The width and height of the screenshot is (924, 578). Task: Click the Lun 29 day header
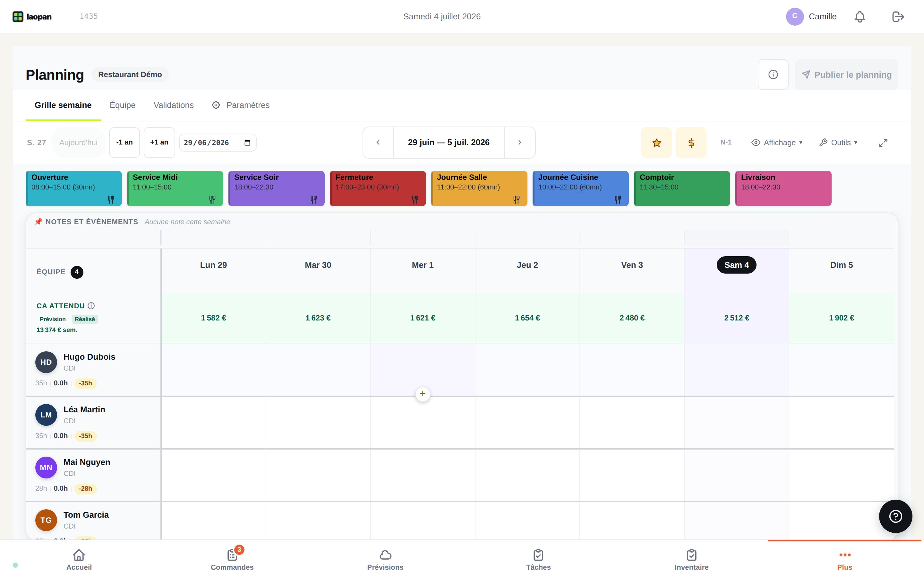tap(213, 265)
